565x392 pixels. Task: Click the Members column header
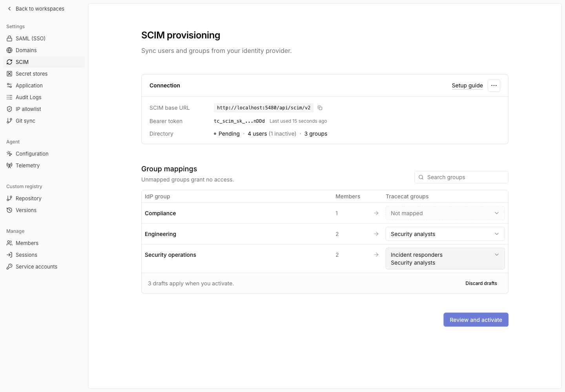point(348,196)
